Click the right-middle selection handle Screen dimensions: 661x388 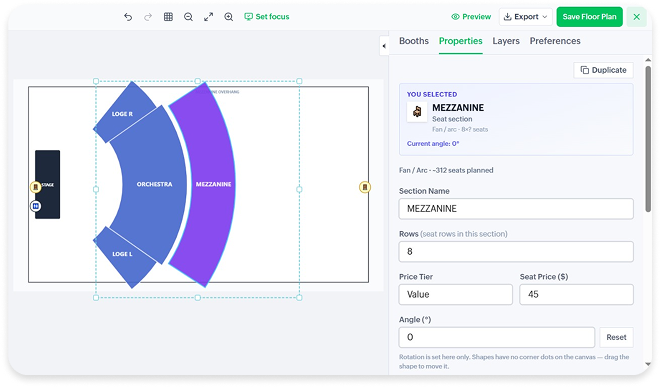pos(299,189)
